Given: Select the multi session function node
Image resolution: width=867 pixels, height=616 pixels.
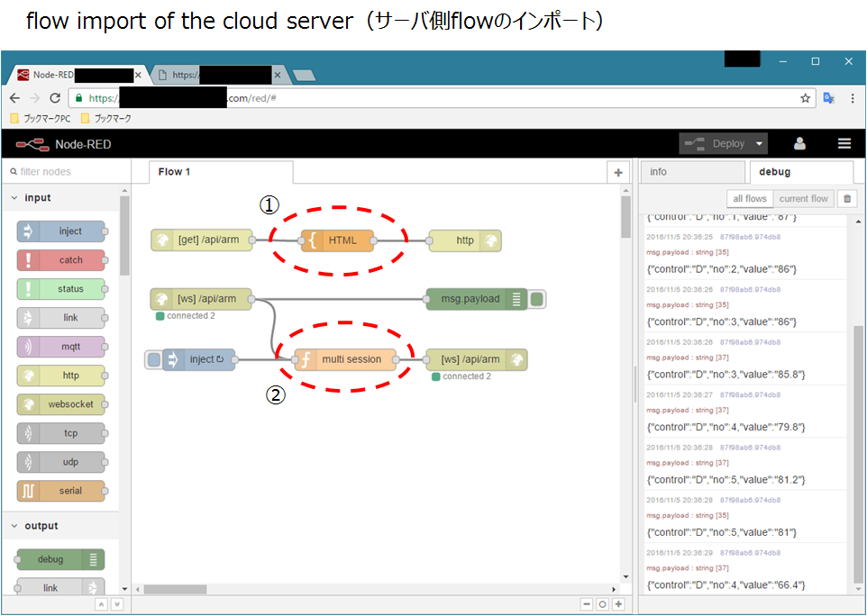Looking at the screenshot, I should pyautogui.click(x=345, y=359).
